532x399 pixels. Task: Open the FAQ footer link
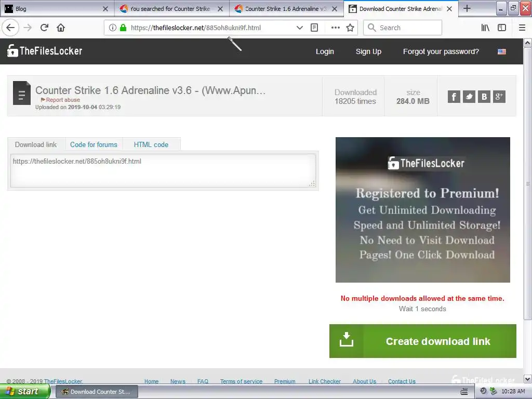203,381
